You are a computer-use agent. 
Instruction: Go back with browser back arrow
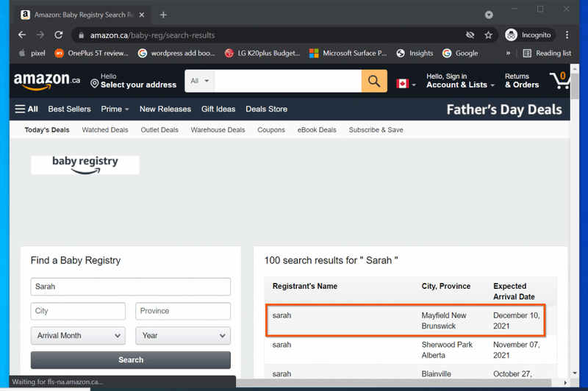point(22,35)
